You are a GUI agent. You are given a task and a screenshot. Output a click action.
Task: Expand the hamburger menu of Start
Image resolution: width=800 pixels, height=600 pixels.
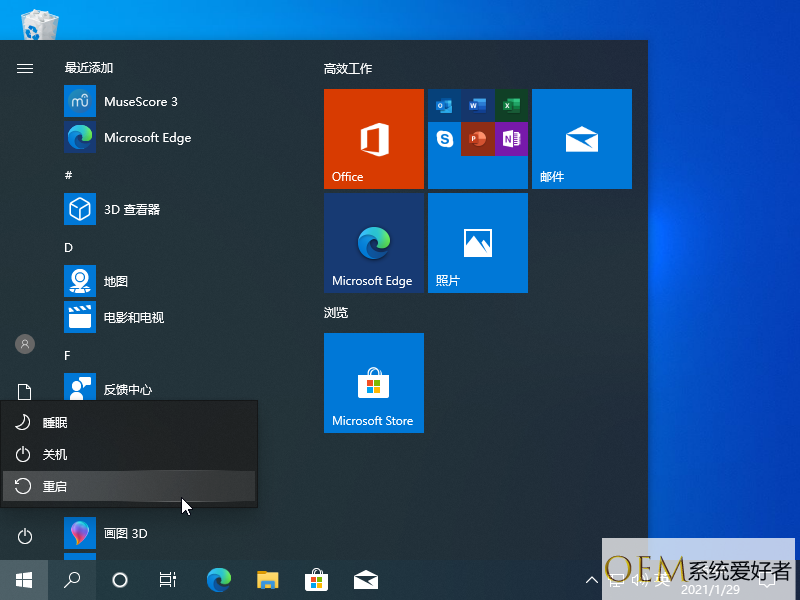click(x=25, y=68)
